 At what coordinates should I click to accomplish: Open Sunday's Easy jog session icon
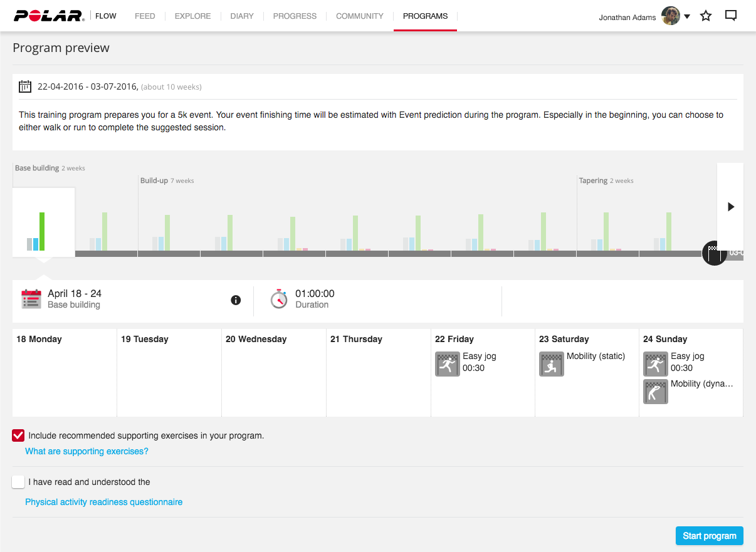tap(655, 364)
